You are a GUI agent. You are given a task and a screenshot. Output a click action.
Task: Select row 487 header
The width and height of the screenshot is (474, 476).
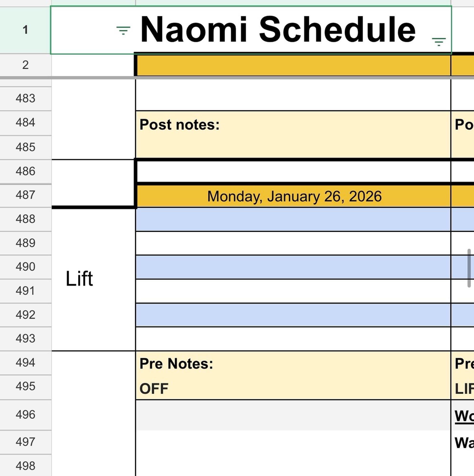25,195
